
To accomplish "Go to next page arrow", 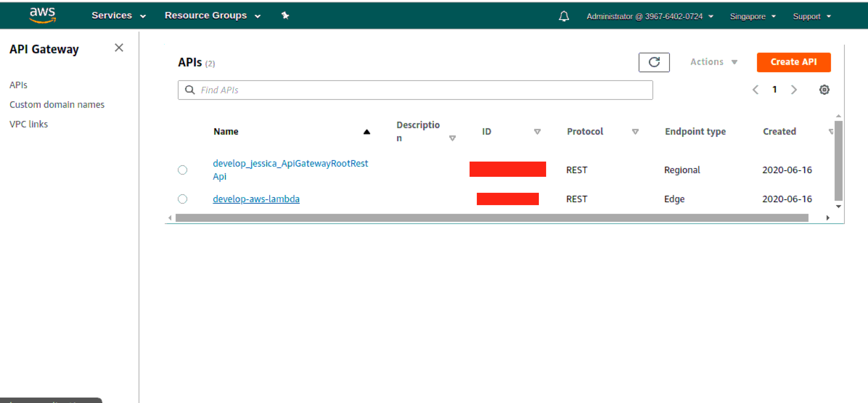I will (794, 90).
